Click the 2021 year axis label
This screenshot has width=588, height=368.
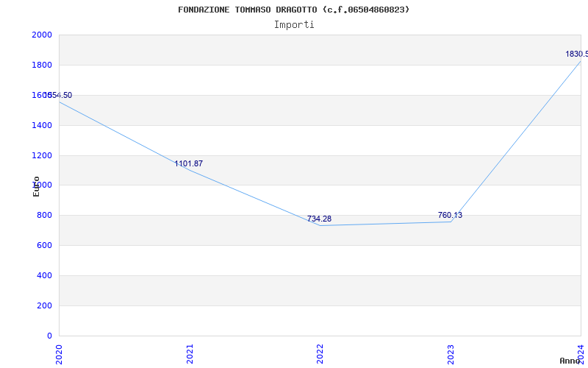[x=190, y=354]
